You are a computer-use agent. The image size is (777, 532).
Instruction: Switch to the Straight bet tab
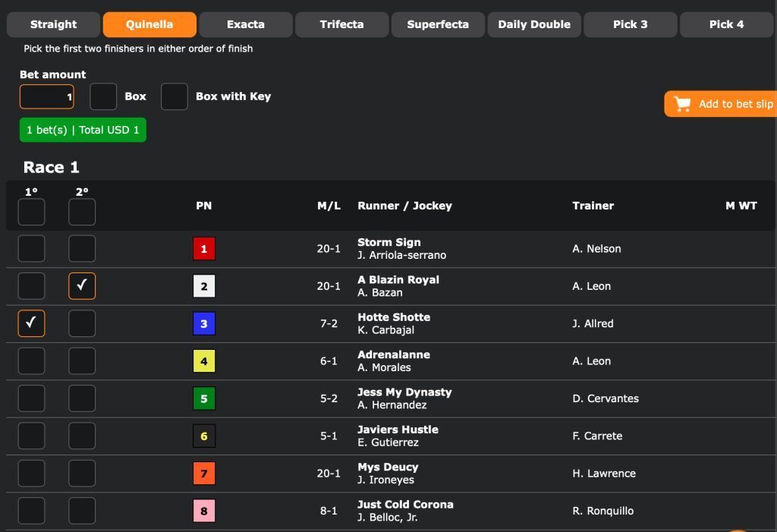click(54, 24)
